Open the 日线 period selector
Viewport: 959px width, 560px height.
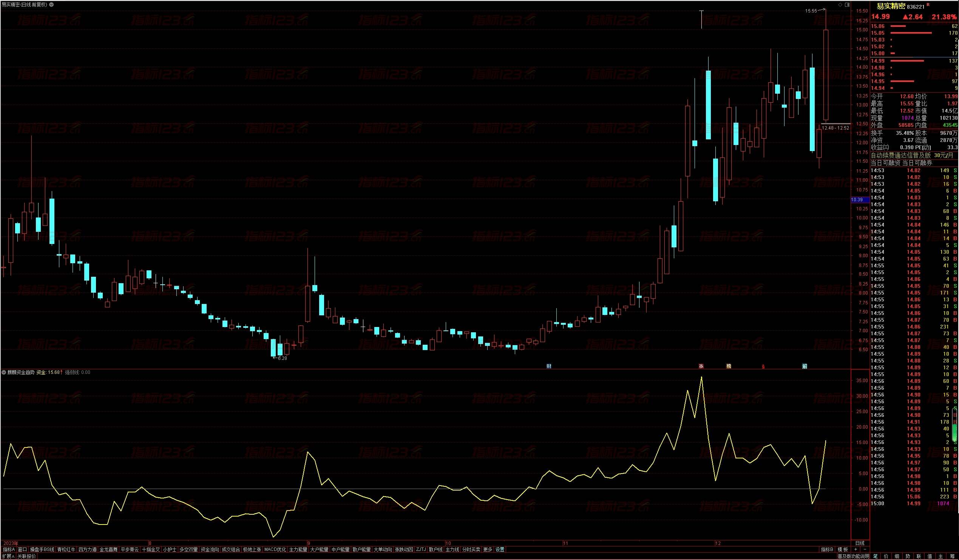[x=860, y=543]
